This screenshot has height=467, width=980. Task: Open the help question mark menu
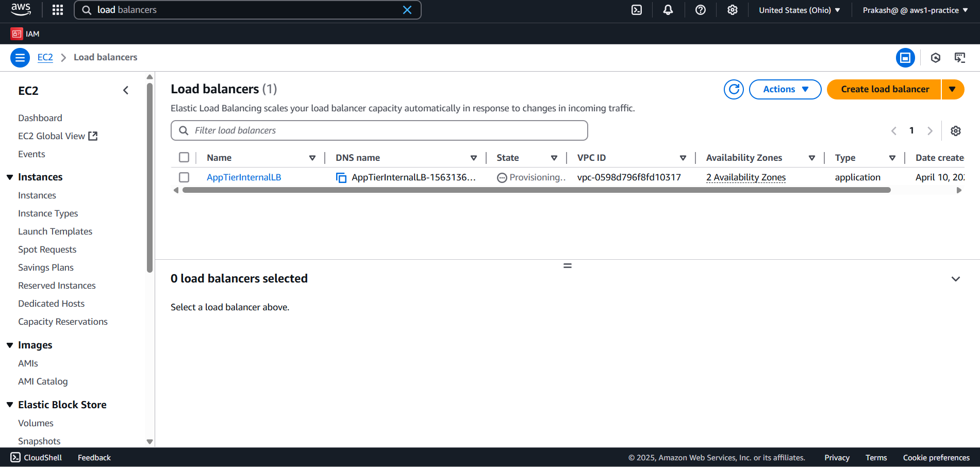tap(700, 10)
